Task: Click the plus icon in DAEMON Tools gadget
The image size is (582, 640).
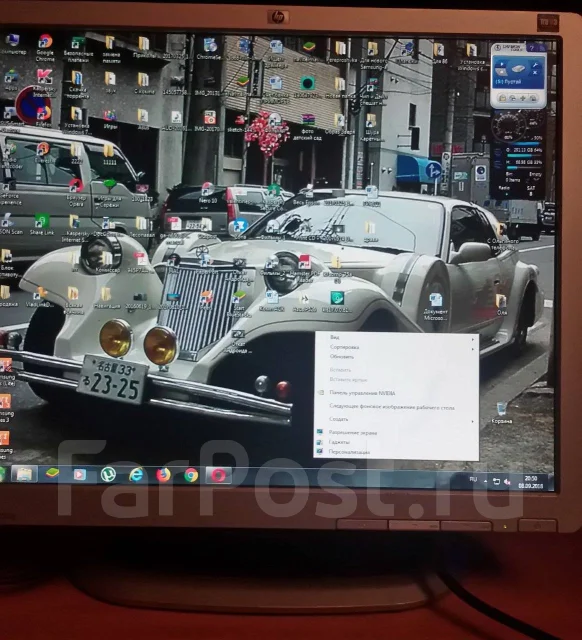Action: [523, 98]
